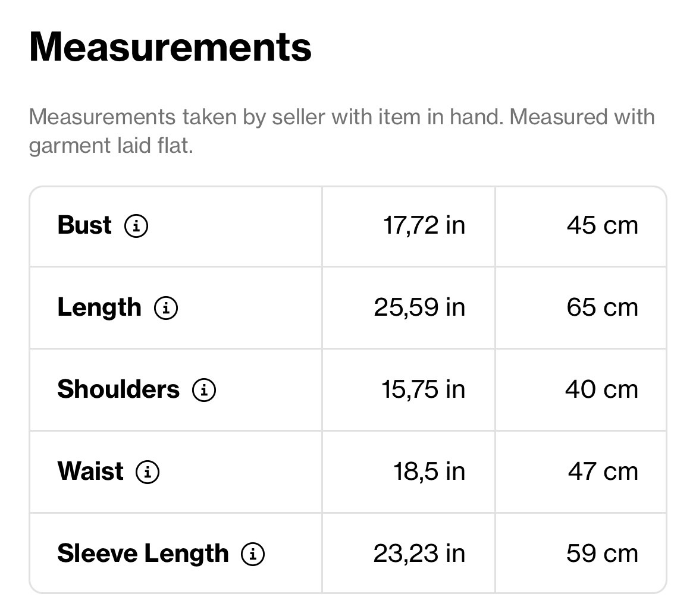Select the 15,75 in shoulders value
The width and height of the screenshot is (696, 616).
coord(424,389)
